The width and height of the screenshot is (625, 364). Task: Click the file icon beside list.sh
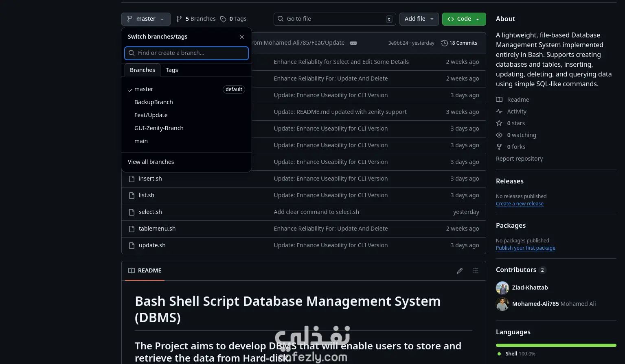[132, 196]
